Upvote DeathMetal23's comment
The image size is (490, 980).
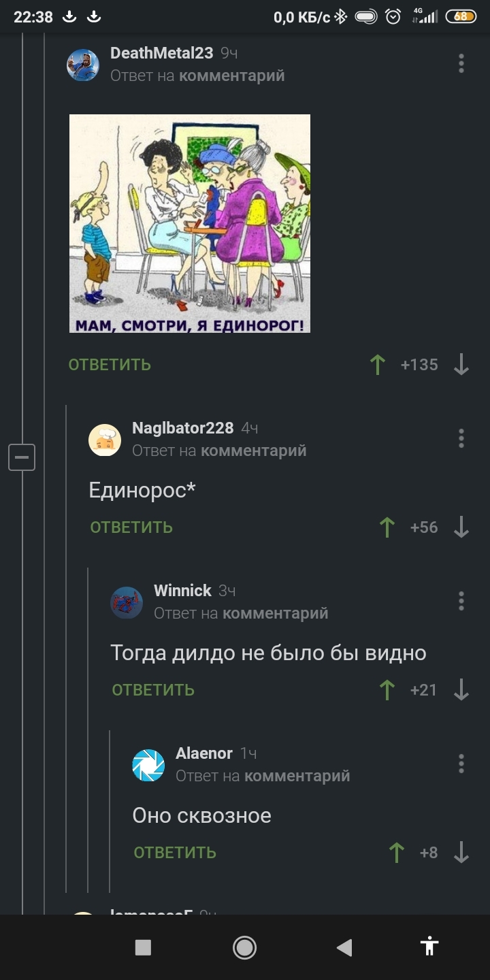point(378,365)
